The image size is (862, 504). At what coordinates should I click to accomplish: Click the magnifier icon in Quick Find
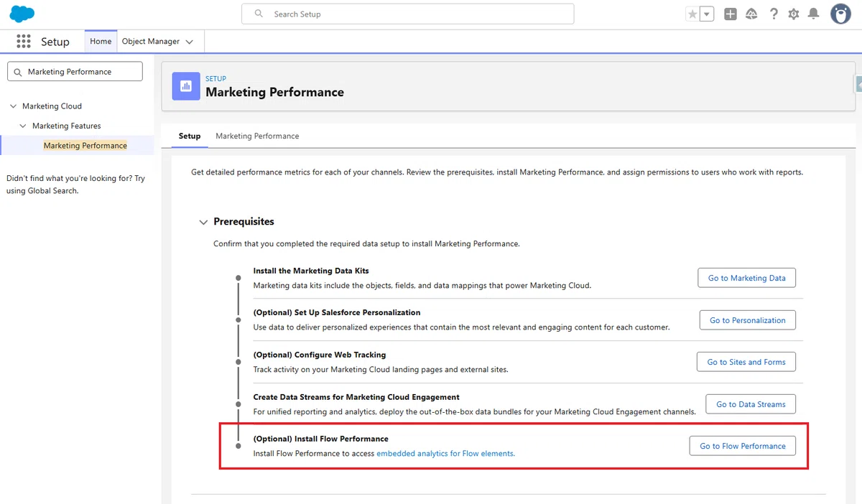click(18, 72)
